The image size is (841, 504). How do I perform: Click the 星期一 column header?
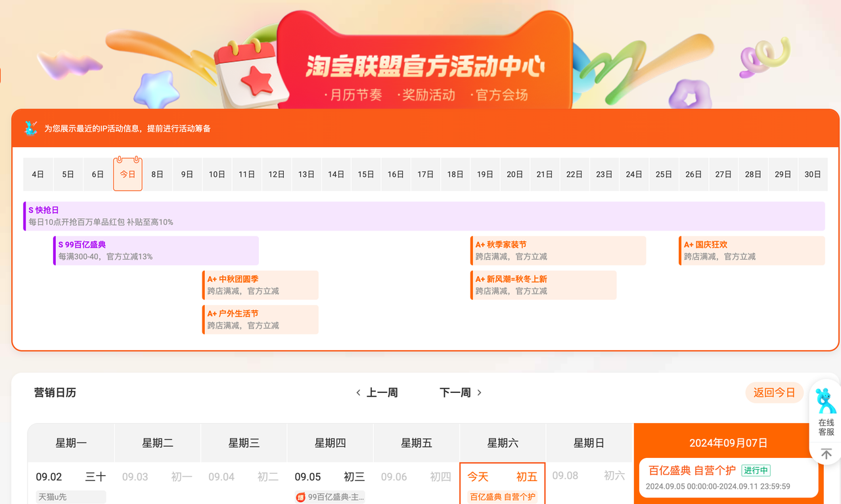point(71,443)
